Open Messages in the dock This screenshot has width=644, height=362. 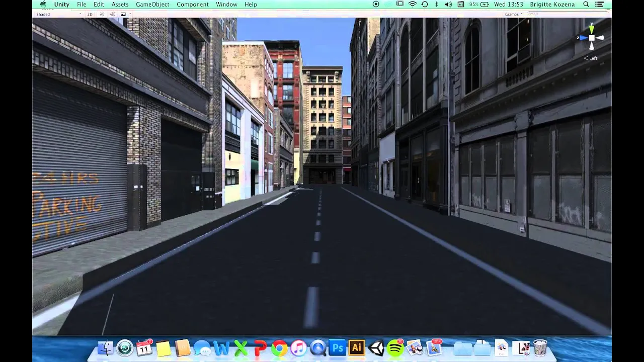tap(202, 348)
